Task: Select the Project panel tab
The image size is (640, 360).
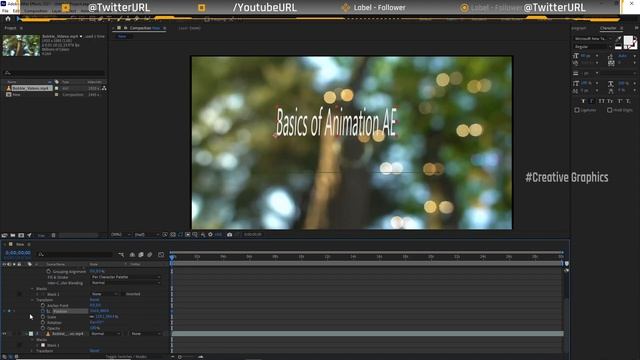Action: tap(10, 28)
